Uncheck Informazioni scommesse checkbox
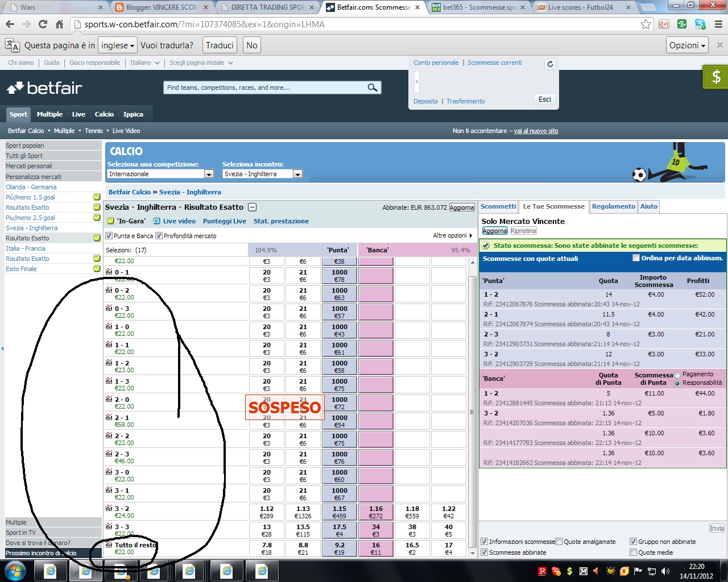This screenshot has height=582, width=728. coord(484,542)
